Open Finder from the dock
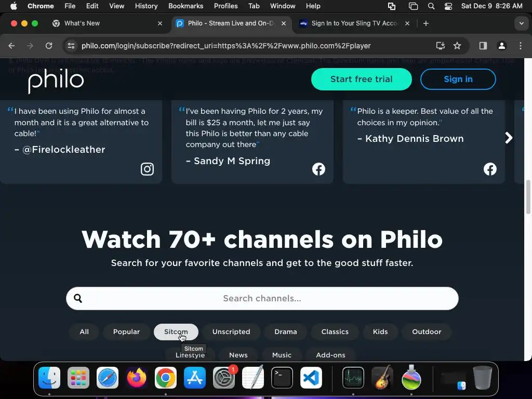 49,378
